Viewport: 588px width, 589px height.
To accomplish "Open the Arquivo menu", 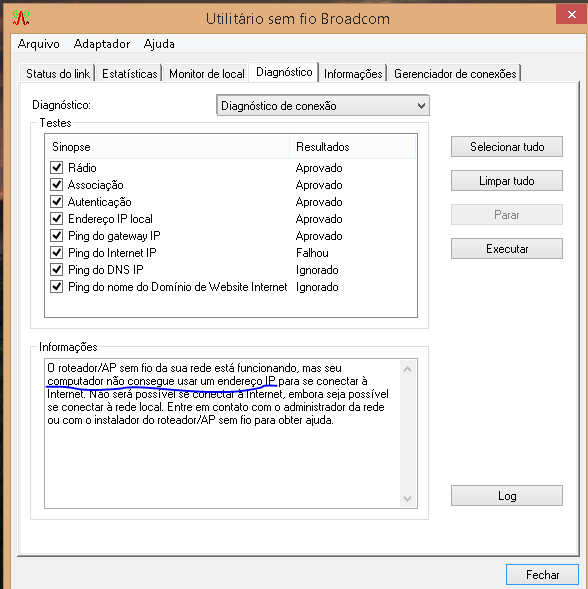I will point(39,44).
